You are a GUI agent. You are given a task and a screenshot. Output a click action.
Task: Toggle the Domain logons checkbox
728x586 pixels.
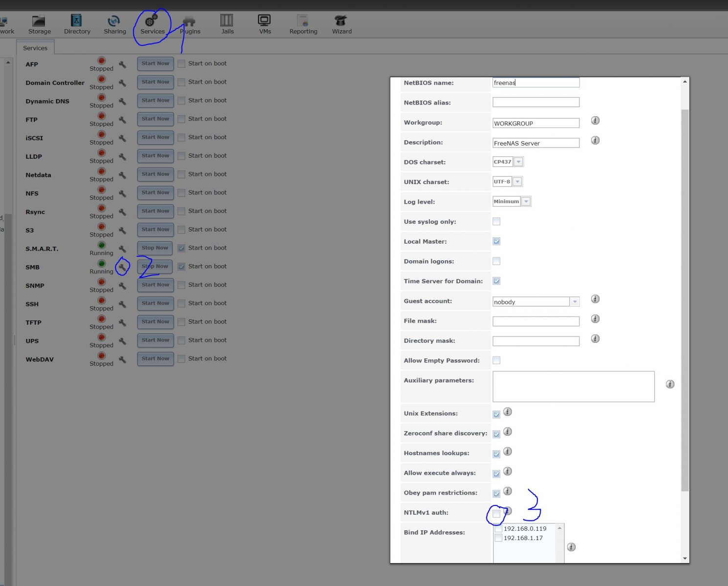(x=496, y=261)
